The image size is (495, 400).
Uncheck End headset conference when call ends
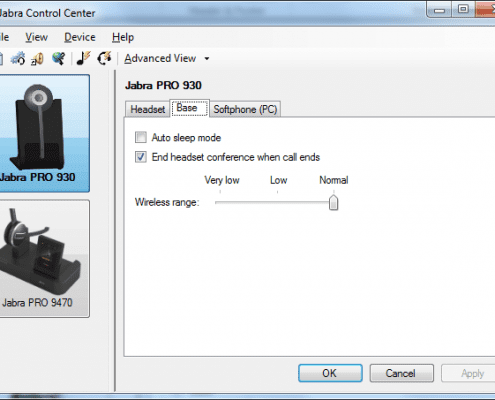tap(141, 157)
